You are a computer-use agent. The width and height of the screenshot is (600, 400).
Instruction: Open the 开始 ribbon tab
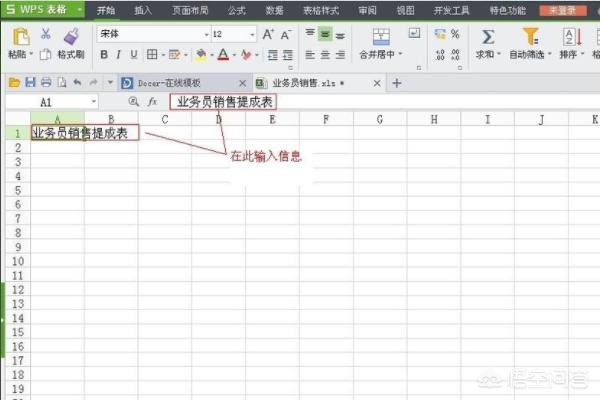(106, 10)
